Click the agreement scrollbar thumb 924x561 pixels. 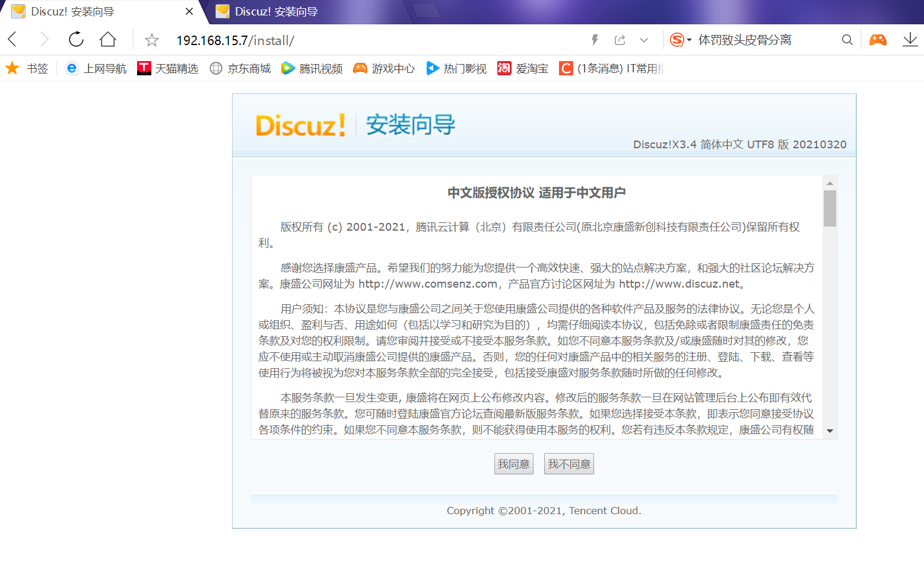[830, 208]
